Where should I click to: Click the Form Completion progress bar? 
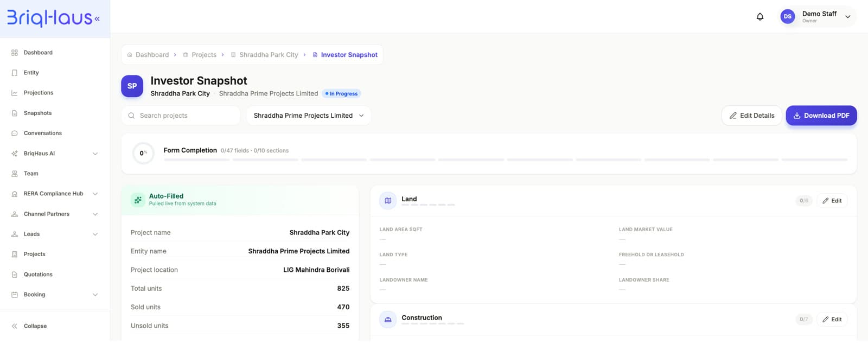pyautogui.click(x=506, y=160)
